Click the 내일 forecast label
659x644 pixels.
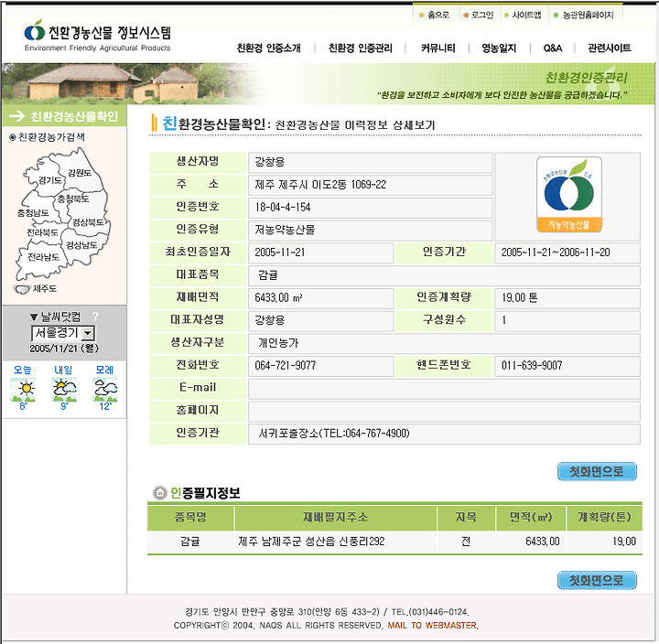(63, 370)
